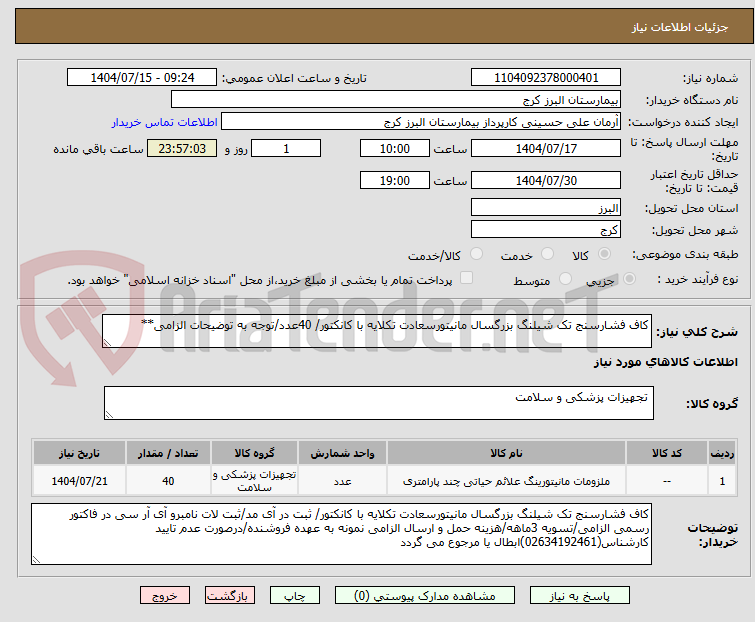Image resolution: width=755 pixels, height=622 pixels.
Task: Click the شرح کلی نیاز description textarea
Action: tap(377, 331)
